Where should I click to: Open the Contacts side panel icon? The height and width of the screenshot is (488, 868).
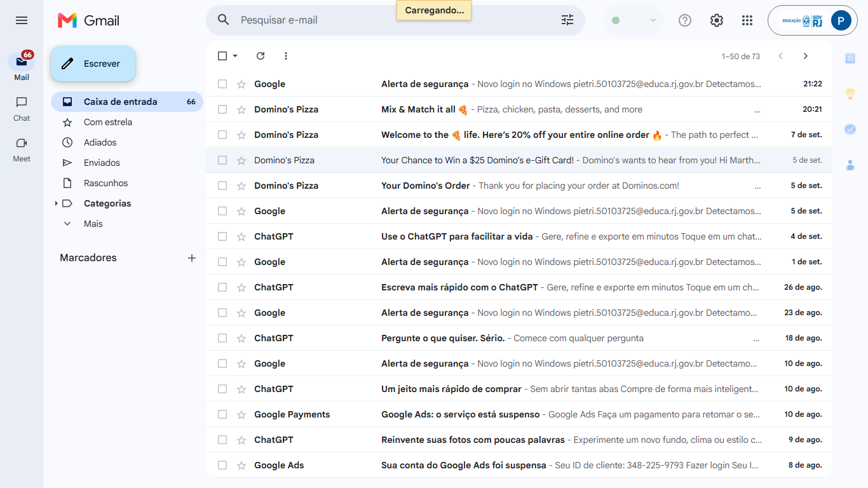[850, 165]
